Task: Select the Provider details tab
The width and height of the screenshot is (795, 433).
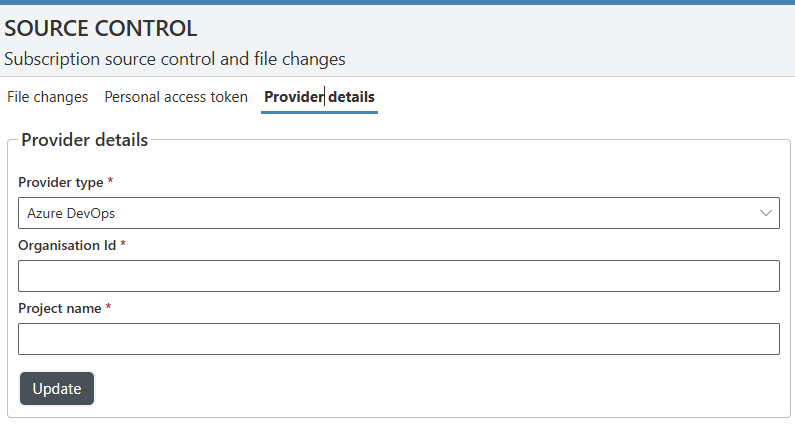Action: (x=319, y=97)
